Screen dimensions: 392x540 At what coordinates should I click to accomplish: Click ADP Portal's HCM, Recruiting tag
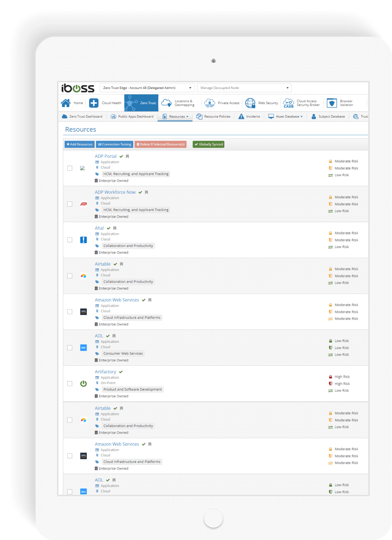(136, 174)
